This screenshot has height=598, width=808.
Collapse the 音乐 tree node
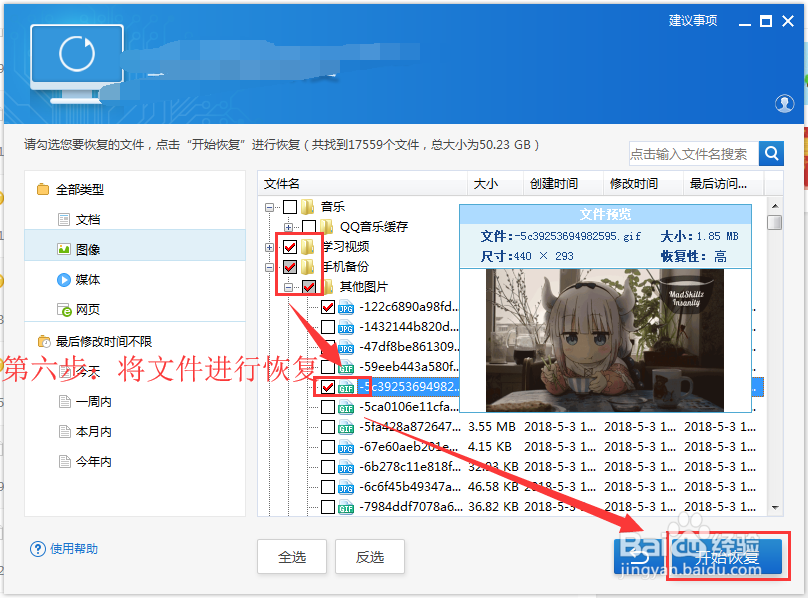point(269,207)
